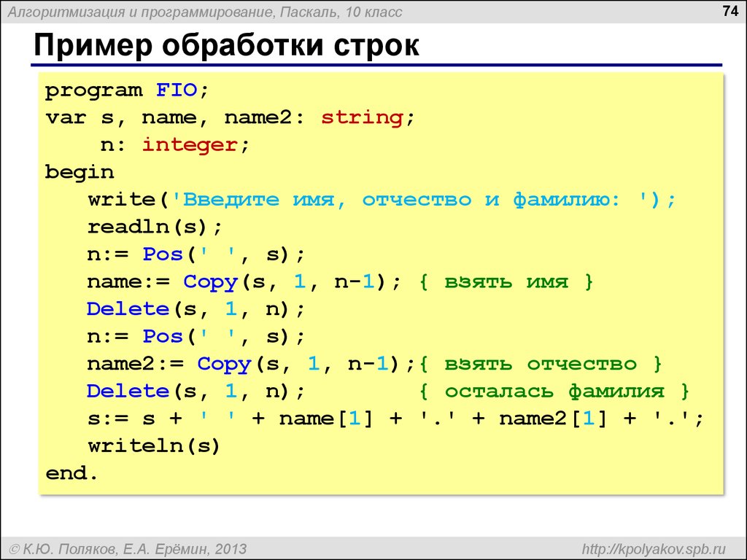Screen dimensions: 747x560
Task: Click the "writeln(s)" statement
Action: [154, 446]
